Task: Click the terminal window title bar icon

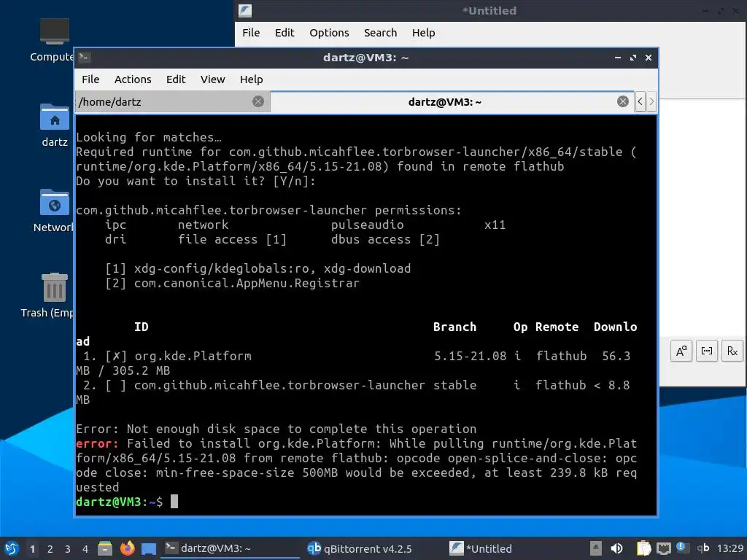Action: tap(85, 58)
